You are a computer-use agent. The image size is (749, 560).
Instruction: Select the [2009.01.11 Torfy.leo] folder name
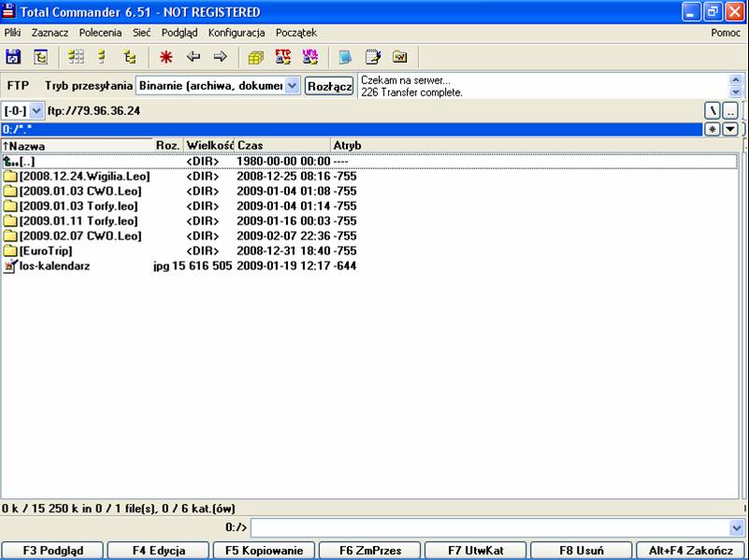pos(79,221)
